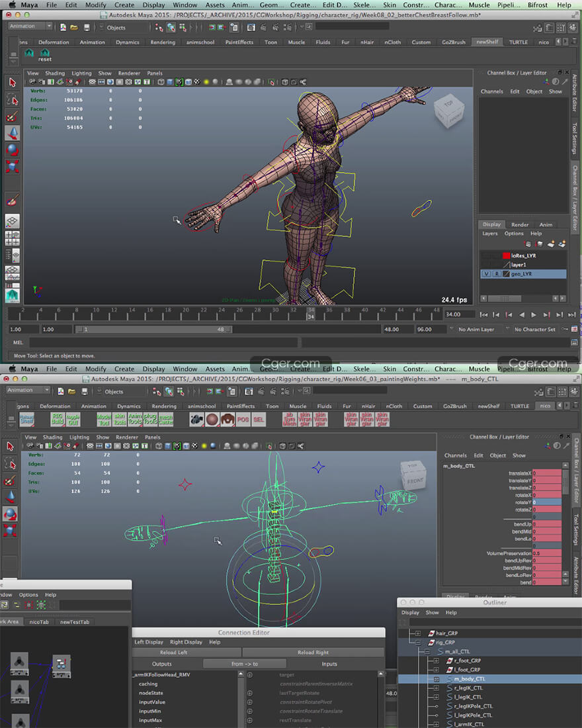Click the Reload Left button

174,653
